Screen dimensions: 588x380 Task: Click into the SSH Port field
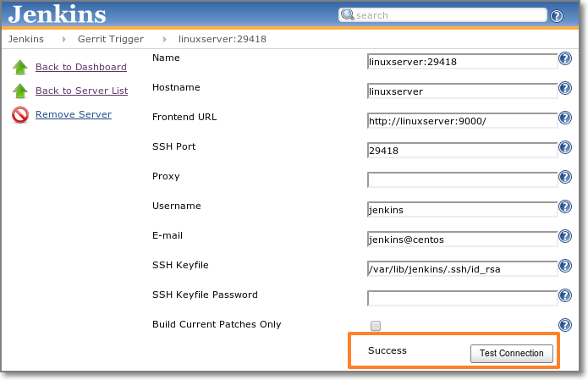click(463, 151)
